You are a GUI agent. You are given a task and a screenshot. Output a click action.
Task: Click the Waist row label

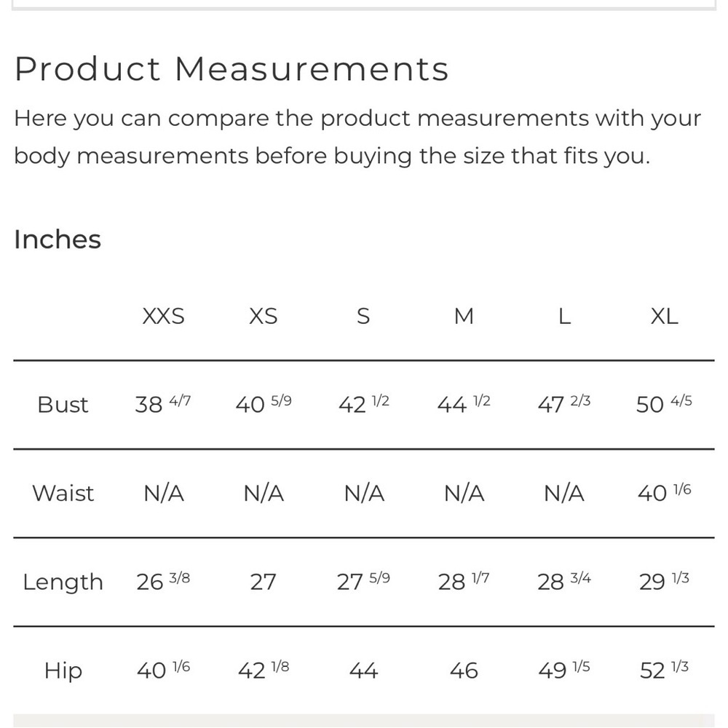click(x=63, y=494)
